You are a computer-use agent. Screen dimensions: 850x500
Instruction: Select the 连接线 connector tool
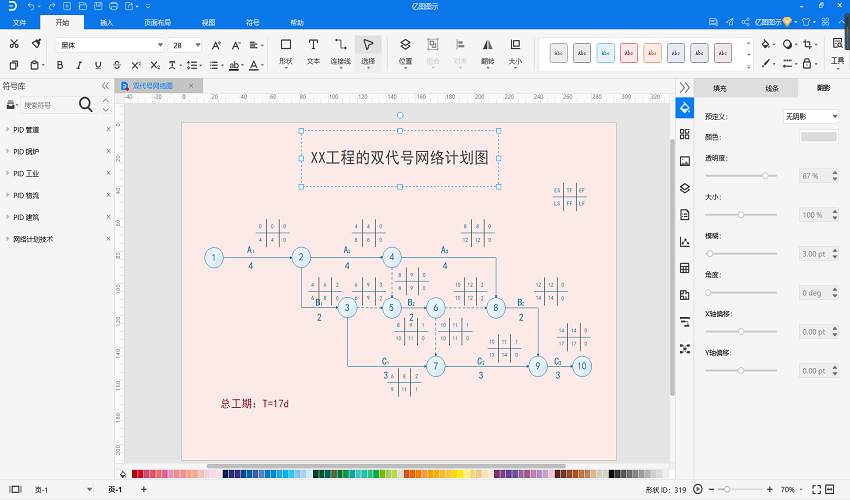340,52
